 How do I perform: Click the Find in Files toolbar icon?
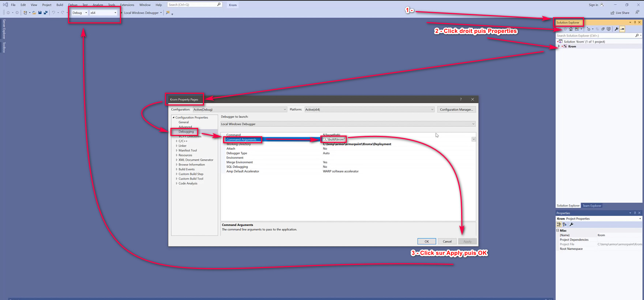[167, 12]
